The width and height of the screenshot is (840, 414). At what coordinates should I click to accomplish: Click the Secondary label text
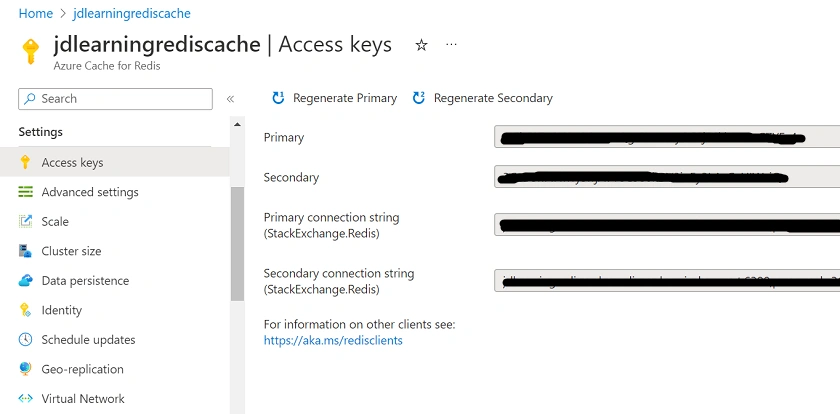point(291,177)
